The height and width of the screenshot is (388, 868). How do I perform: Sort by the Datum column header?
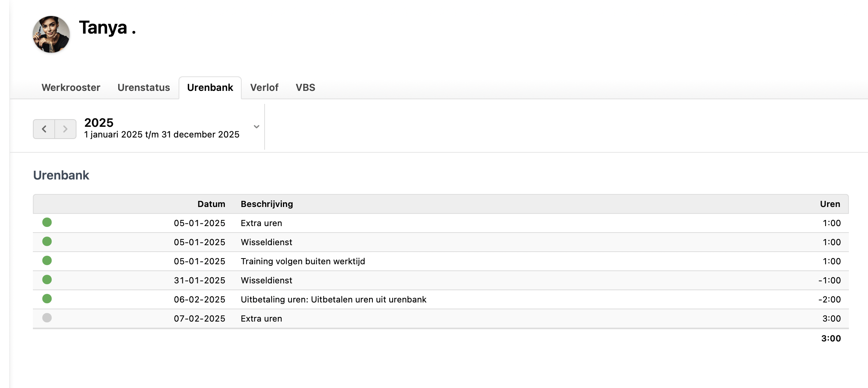(x=211, y=204)
